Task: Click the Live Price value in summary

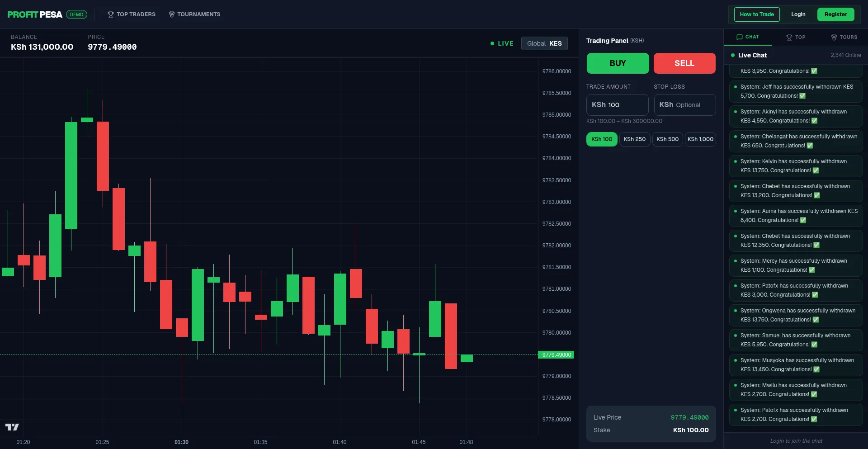Action: (x=689, y=417)
